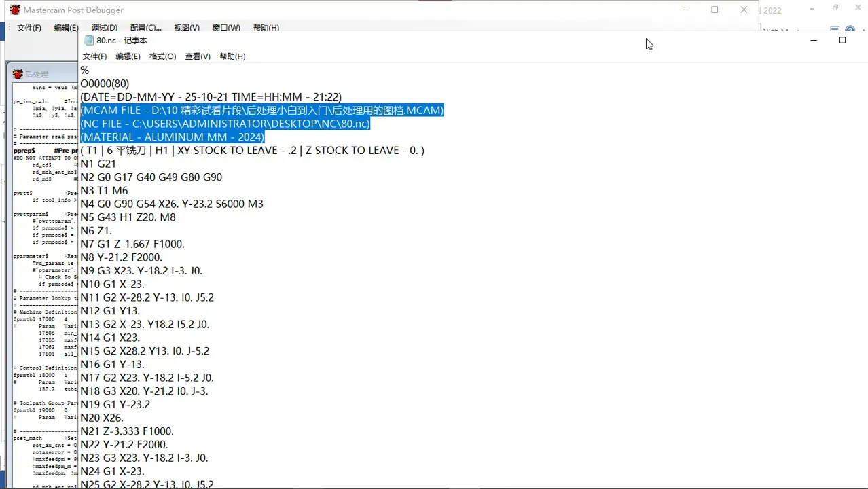Click the pprep$ line in the post code

(24, 150)
